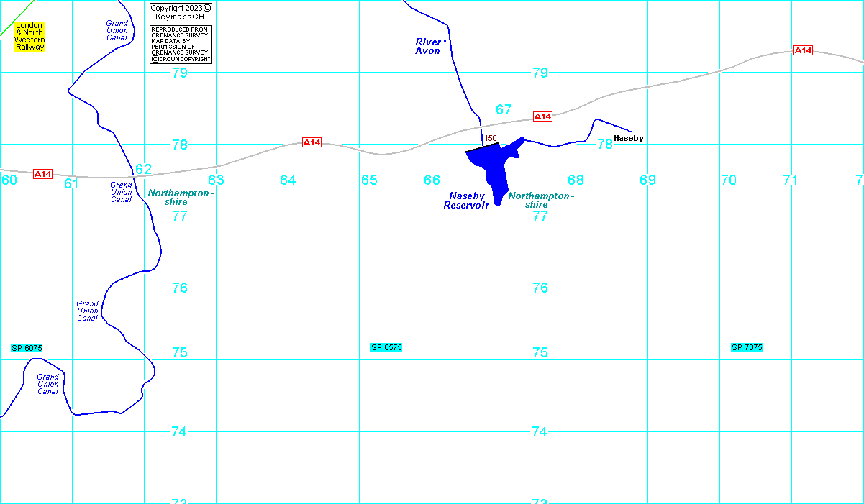Open the SP 7075 map tile label

click(x=746, y=348)
